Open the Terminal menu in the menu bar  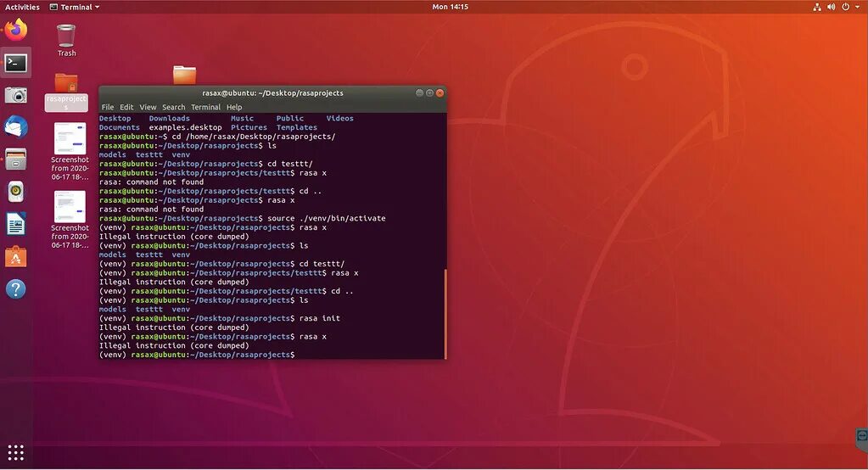[x=206, y=107]
